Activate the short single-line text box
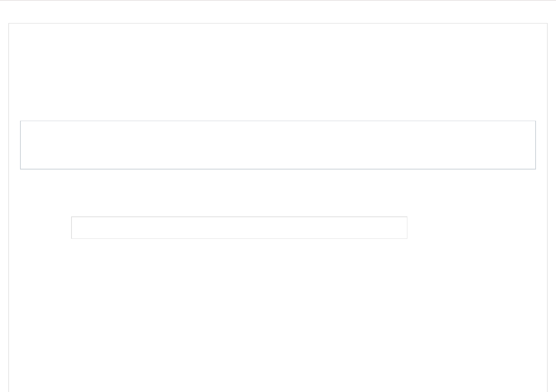 coord(239,227)
